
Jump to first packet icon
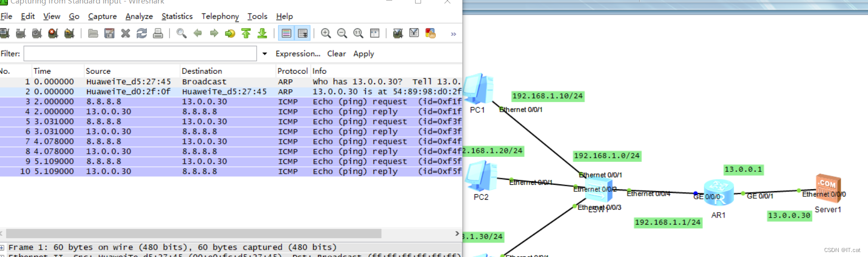click(246, 33)
